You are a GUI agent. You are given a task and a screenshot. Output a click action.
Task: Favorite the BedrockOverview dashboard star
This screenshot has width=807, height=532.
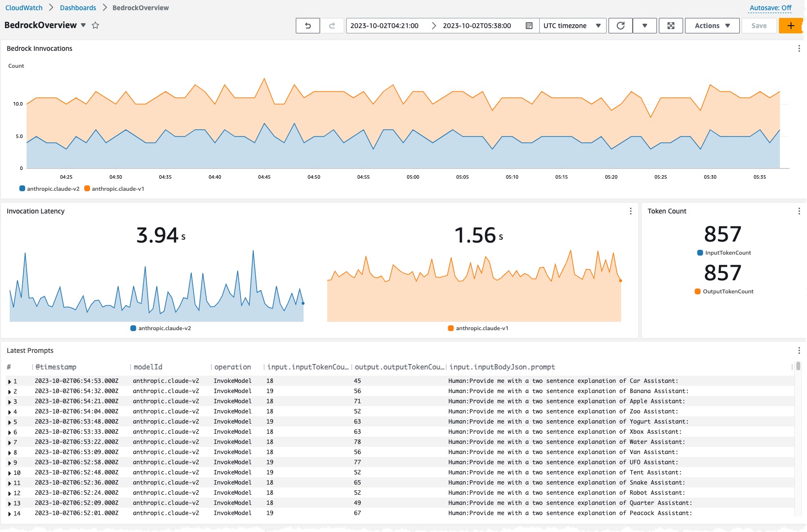[95, 25]
